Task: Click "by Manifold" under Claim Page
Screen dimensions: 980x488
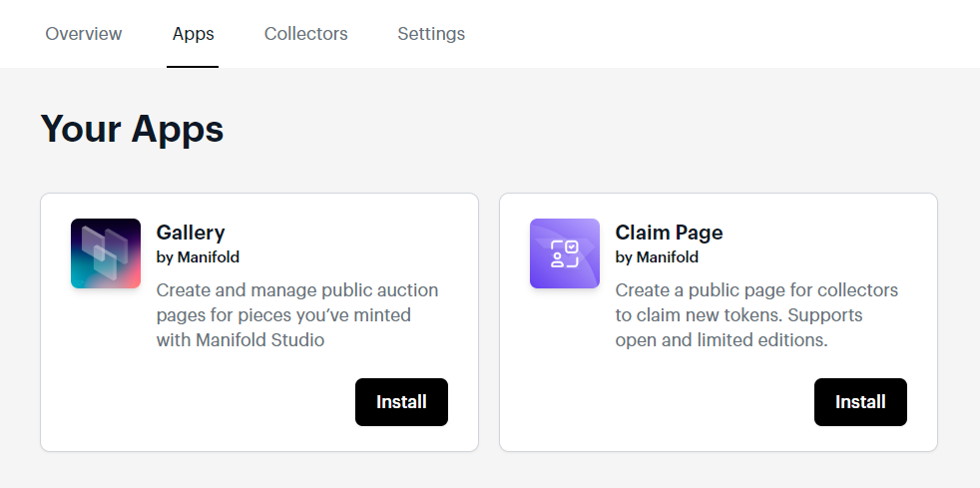Action: coord(657,256)
